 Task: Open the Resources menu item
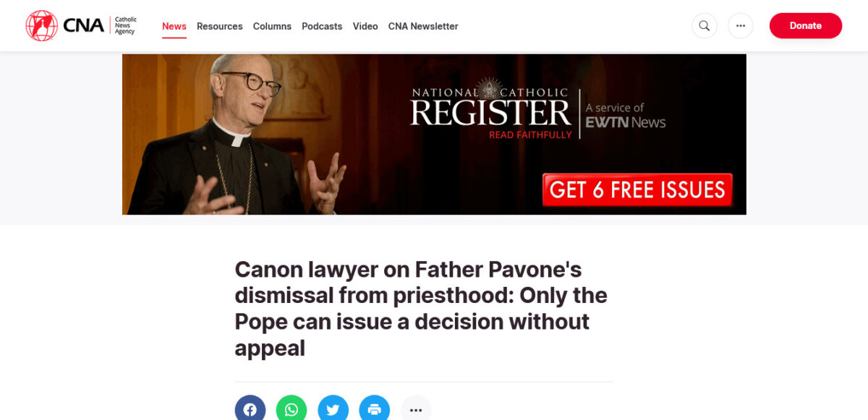[220, 26]
